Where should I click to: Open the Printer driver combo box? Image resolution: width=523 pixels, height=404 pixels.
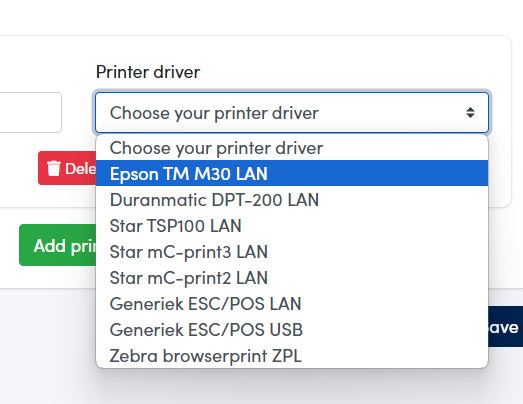point(292,113)
